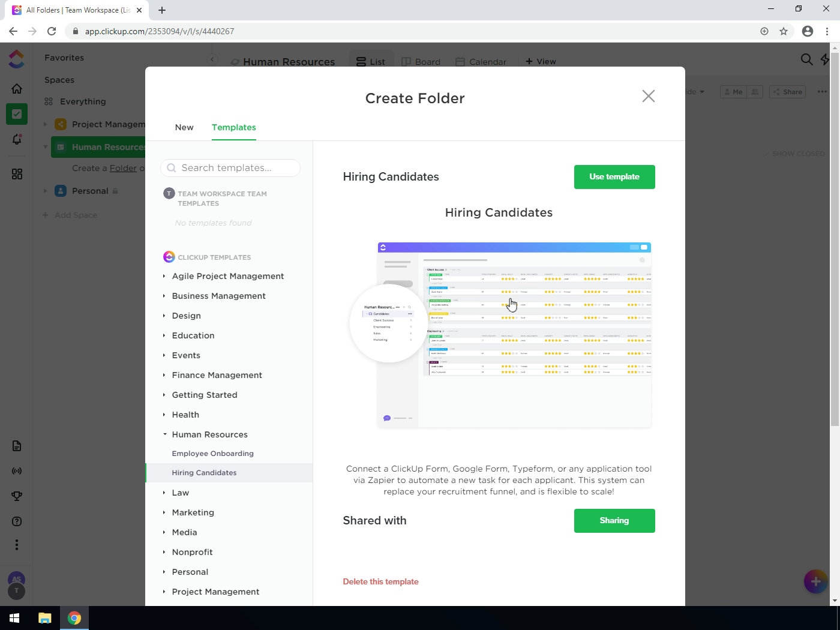
Task: Go back in browser history
Action: click(13, 31)
